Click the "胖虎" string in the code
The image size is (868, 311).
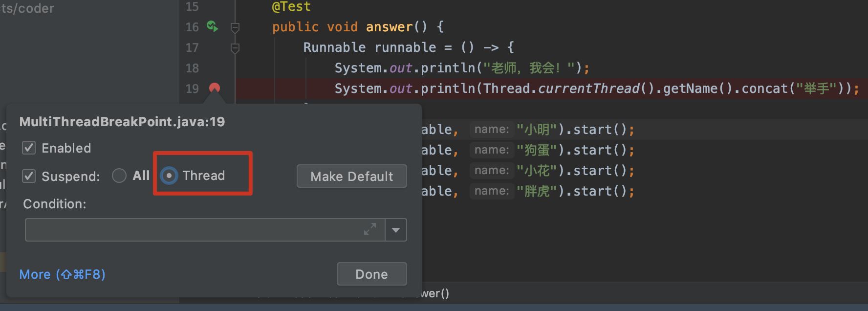tap(537, 191)
